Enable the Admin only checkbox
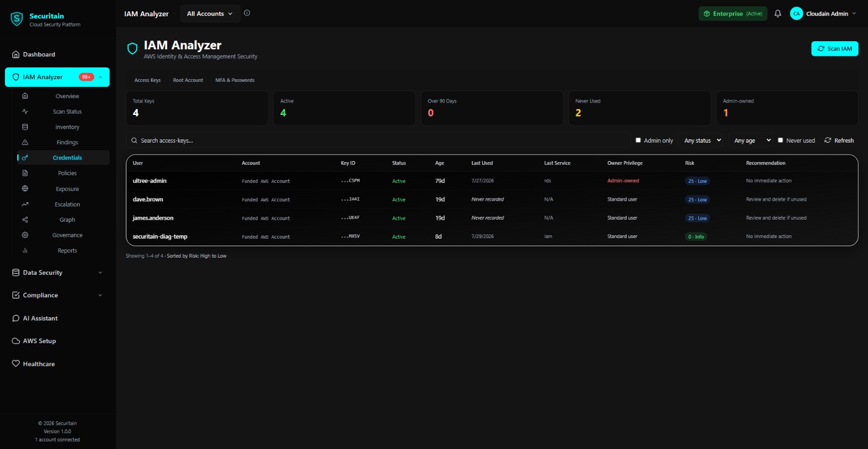Image resolution: width=868 pixels, height=449 pixels. point(638,140)
